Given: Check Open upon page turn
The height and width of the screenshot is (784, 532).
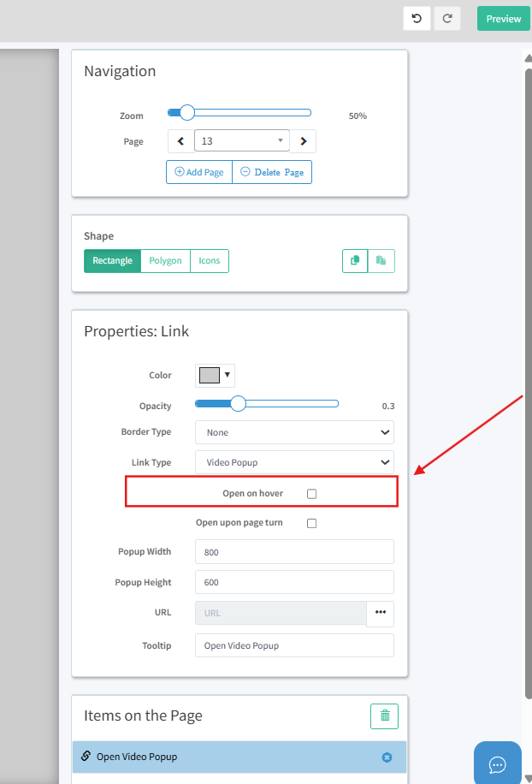Looking at the screenshot, I should 311,523.
